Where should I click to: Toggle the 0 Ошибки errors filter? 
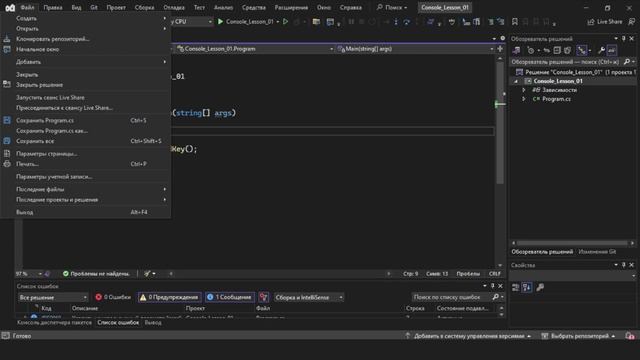tap(113, 297)
